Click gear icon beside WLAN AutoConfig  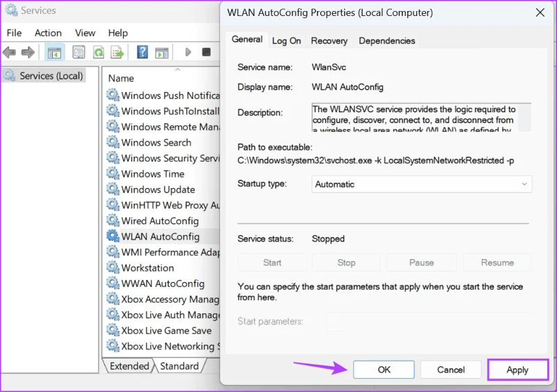(113, 236)
